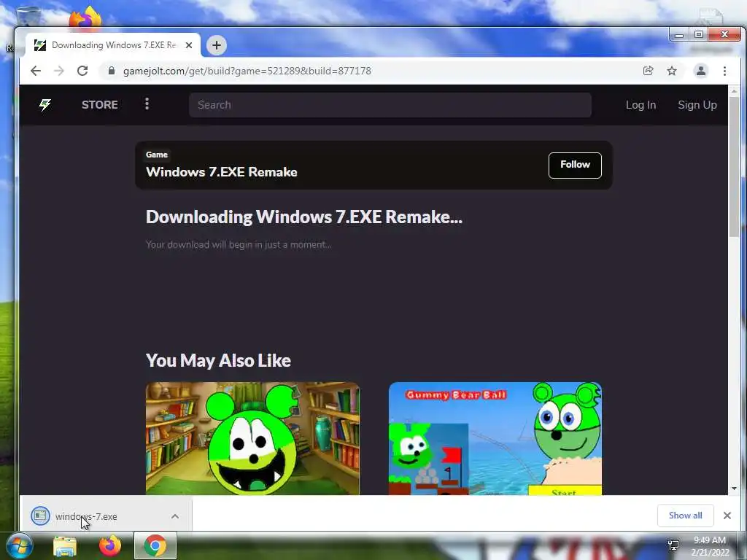Click the Chrome back arrow

pyautogui.click(x=36, y=71)
